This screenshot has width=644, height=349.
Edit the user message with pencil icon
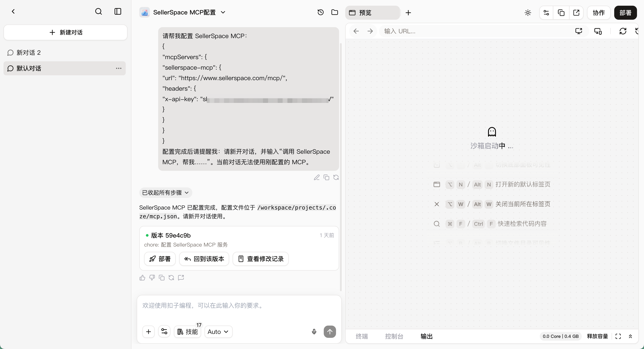pos(317,177)
